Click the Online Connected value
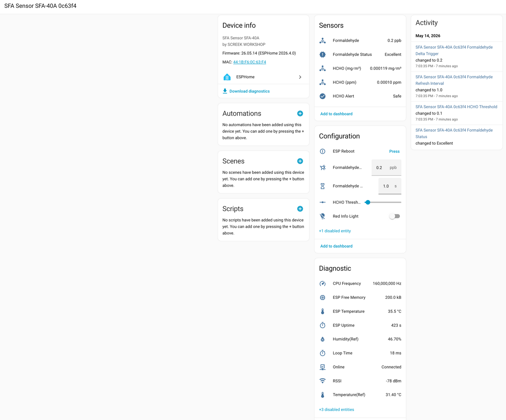This screenshot has width=506, height=420. click(x=391, y=367)
